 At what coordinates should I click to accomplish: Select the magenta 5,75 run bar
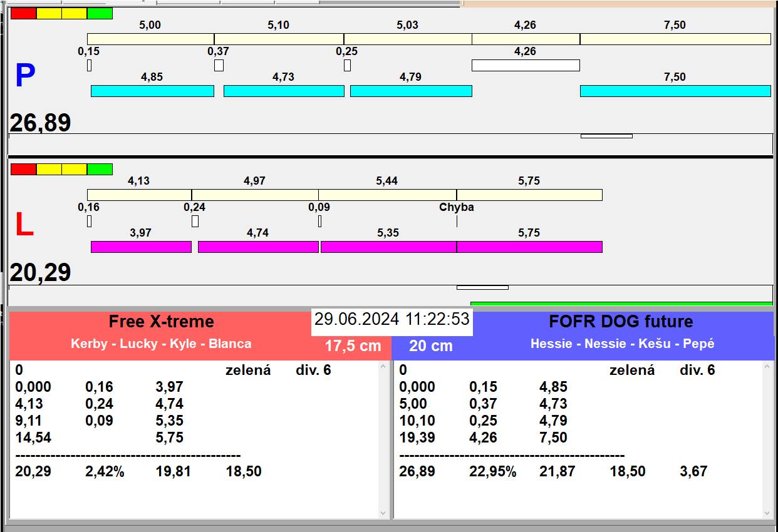coord(529,247)
